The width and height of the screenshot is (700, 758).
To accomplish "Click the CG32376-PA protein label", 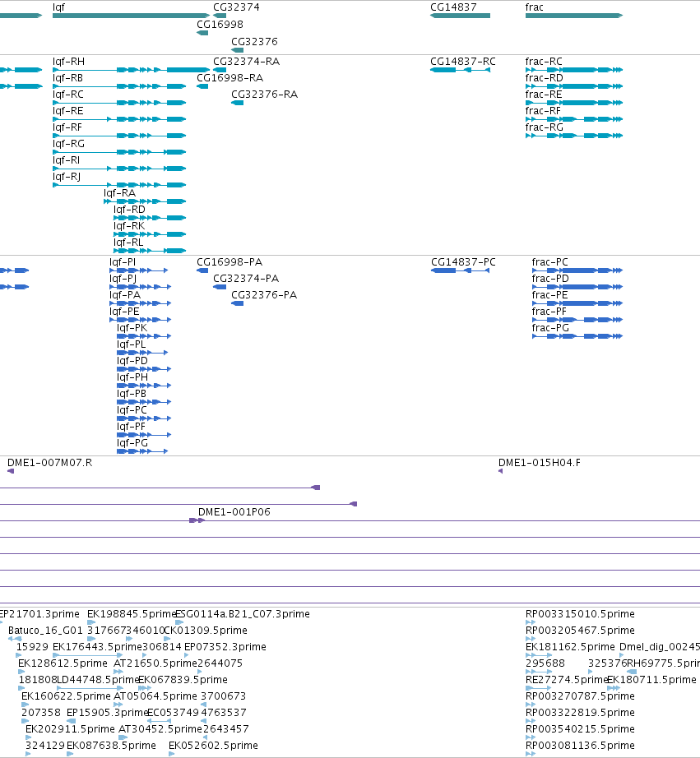I will (264, 295).
